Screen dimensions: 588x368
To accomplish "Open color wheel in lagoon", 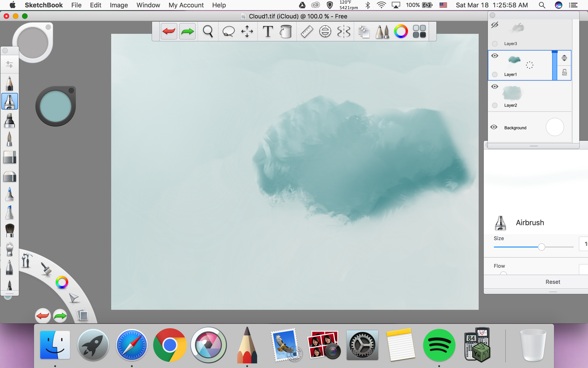I will [62, 282].
